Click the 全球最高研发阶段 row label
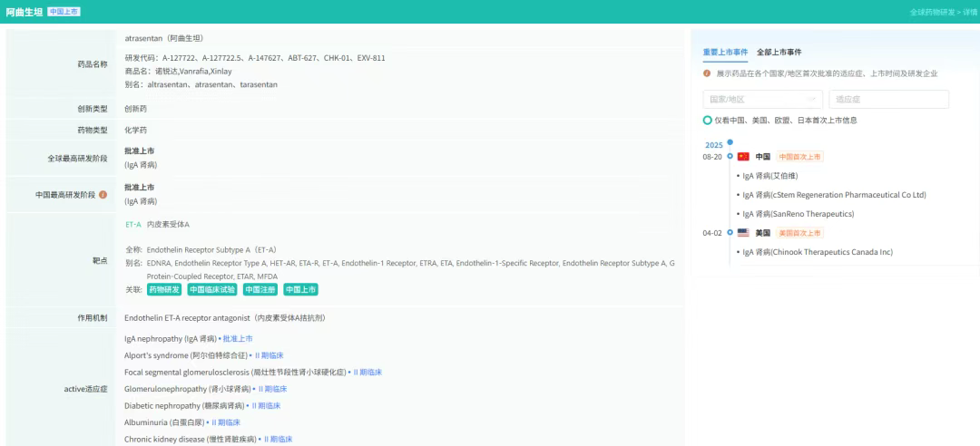980x446 pixels. 77,159
